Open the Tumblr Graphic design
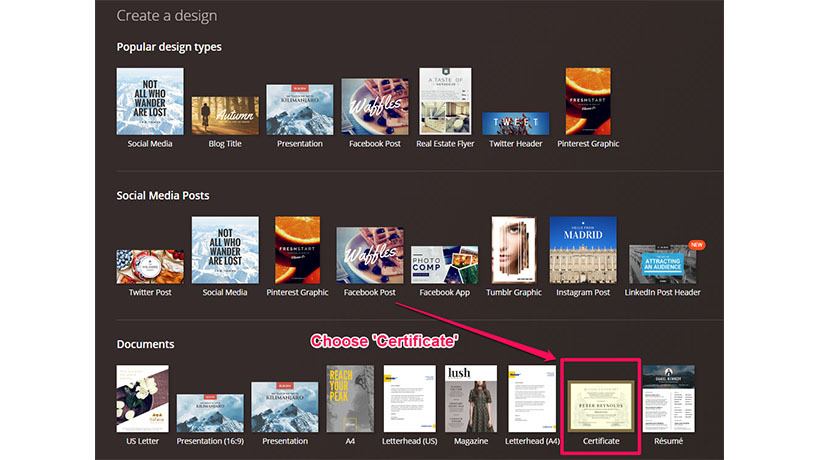Viewport: 820px width, 460px height. pyautogui.click(x=514, y=250)
